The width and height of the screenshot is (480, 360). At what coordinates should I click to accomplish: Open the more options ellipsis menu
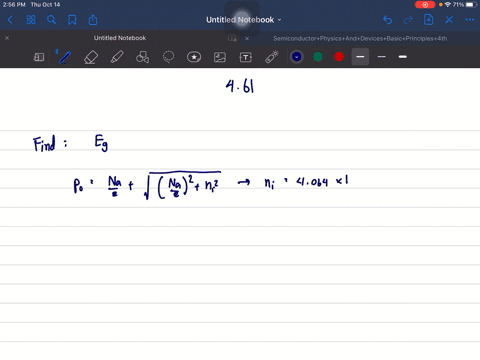pos(469,20)
